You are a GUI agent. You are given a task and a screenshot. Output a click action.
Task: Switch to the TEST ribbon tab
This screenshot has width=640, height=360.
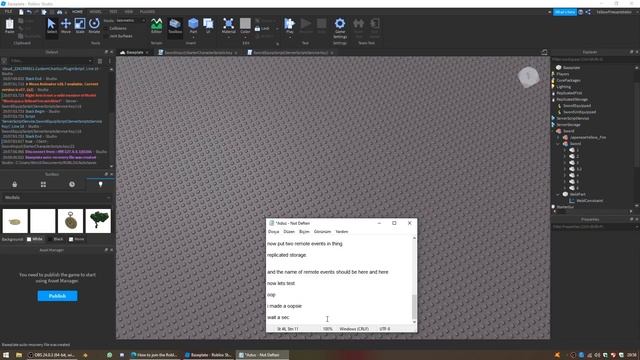coord(113,12)
